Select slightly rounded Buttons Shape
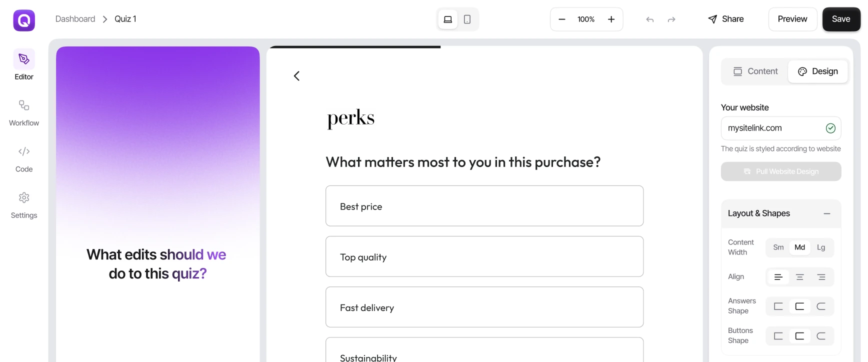 click(x=799, y=336)
